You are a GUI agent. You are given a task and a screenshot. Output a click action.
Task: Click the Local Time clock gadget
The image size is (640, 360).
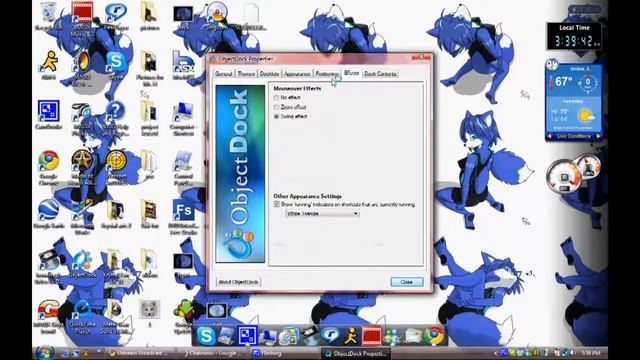coord(574,36)
